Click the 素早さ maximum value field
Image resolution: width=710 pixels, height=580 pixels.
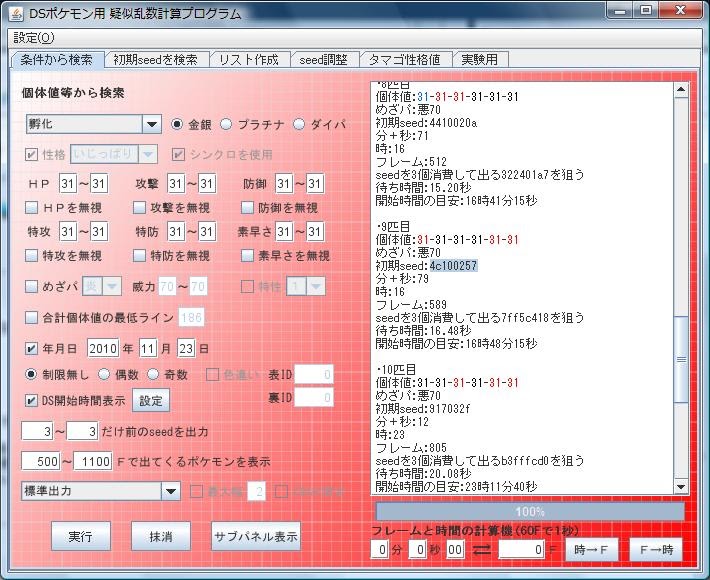pos(314,231)
